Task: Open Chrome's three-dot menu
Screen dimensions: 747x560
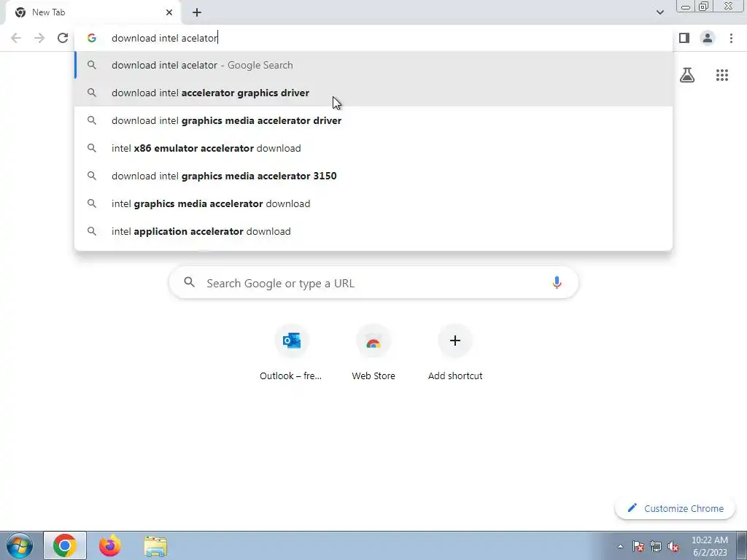Action: point(731,38)
